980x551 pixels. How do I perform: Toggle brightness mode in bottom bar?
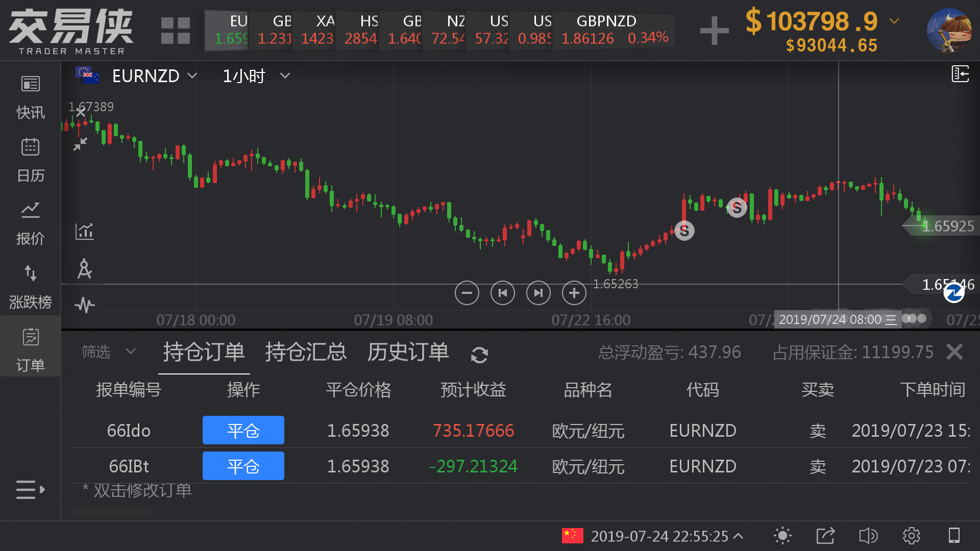[782, 536]
